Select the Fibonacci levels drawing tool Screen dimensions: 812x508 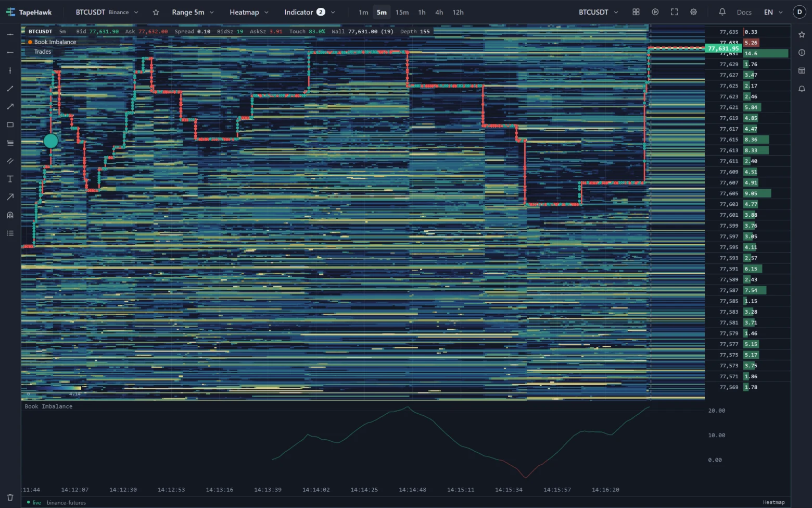pos(10,143)
